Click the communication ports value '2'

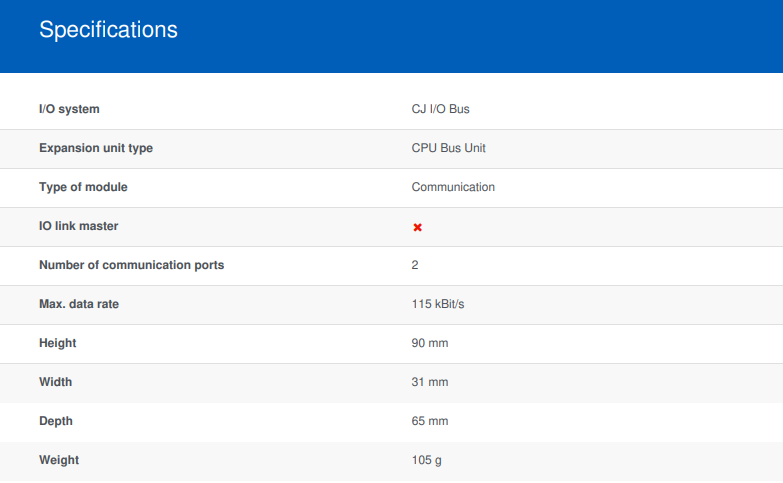pyautogui.click(x=415, y=265)
